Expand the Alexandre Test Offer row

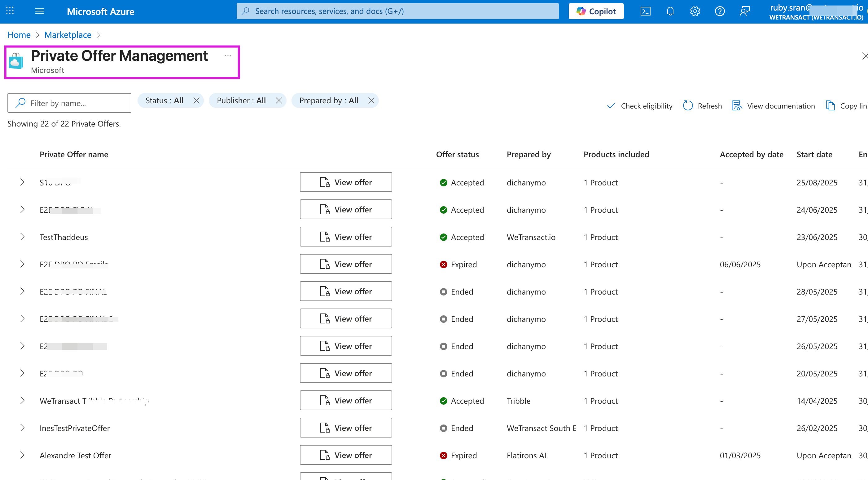click(x=22, y=455)
